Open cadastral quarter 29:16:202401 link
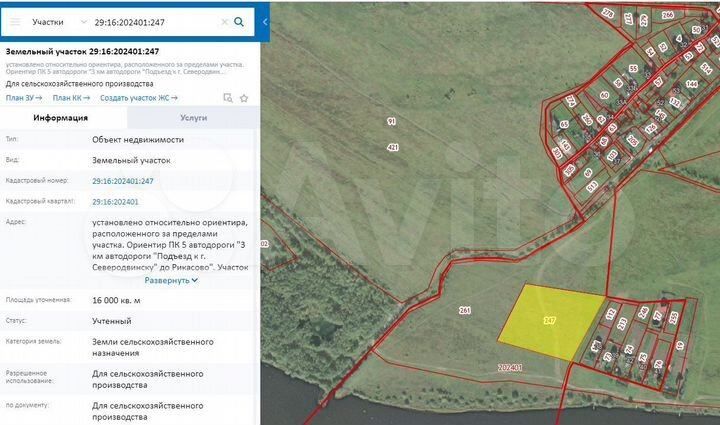720x425 pixels. [x=115, y=202]
